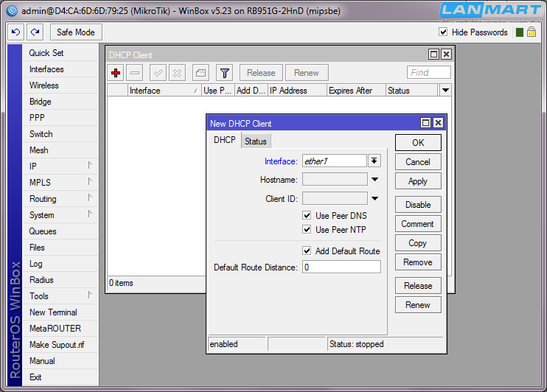Click Exit in the sidebar

pyautogui.click(x=60, y=377)
